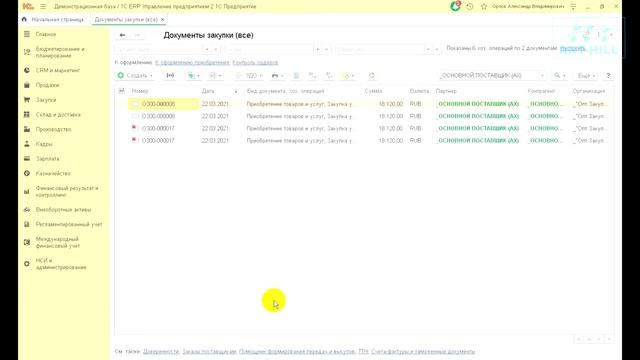Click the Валюта column header
This screenshot has height=360, width=640.
419,91
